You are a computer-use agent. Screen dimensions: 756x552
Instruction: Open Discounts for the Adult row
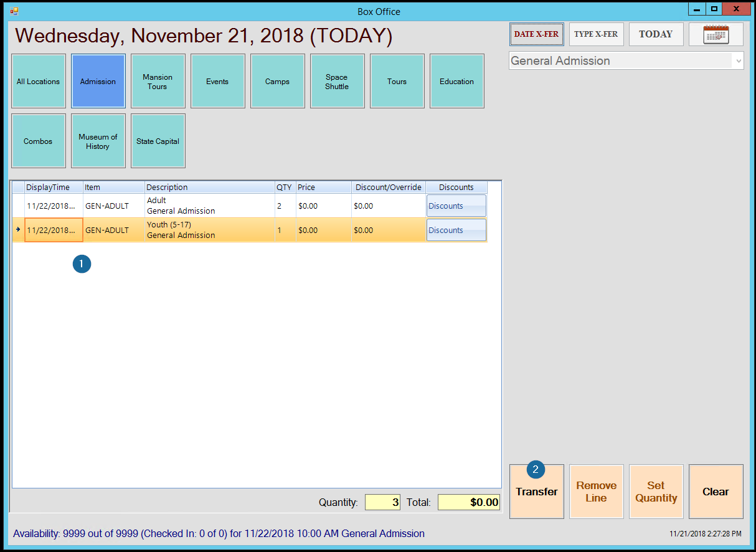[x=456, y=206]
